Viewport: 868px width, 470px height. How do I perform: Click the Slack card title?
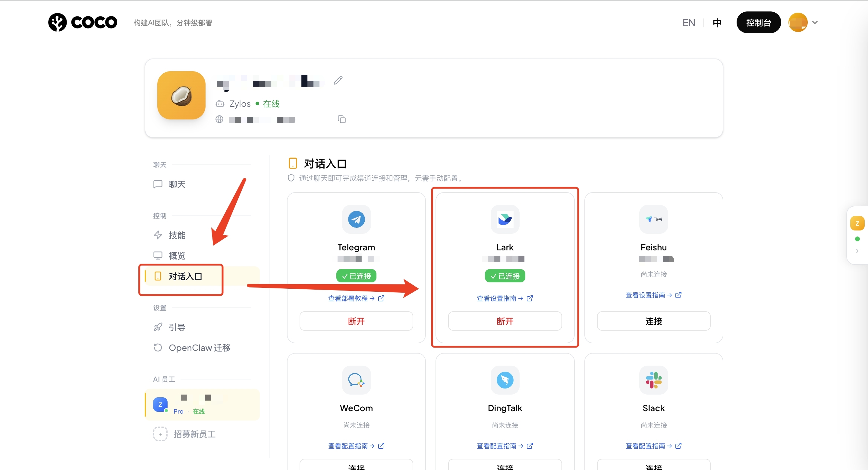pos(653,408)
